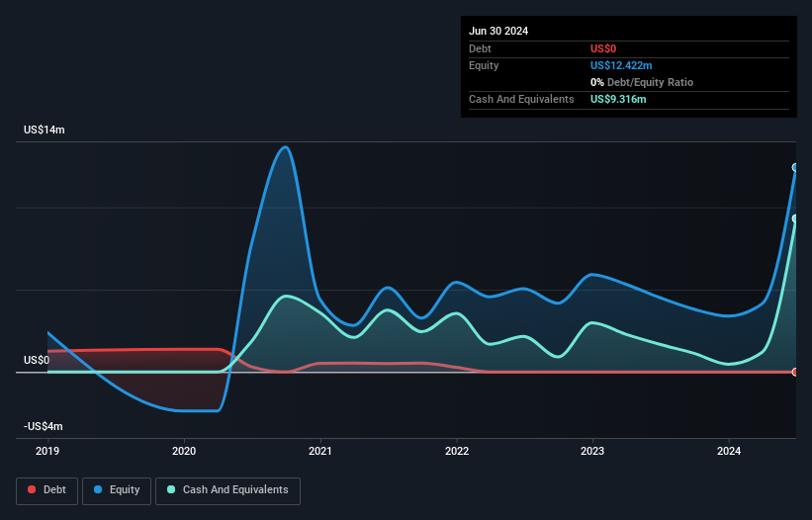
Task: Click the Equity value US$12.422m in tooltip
Action: click(621, 65)
